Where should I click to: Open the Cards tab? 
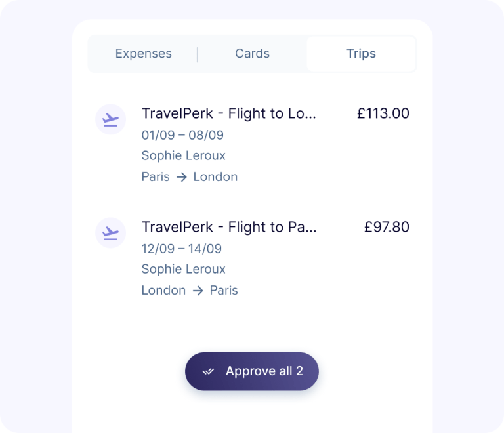click(x=252, y=54)
